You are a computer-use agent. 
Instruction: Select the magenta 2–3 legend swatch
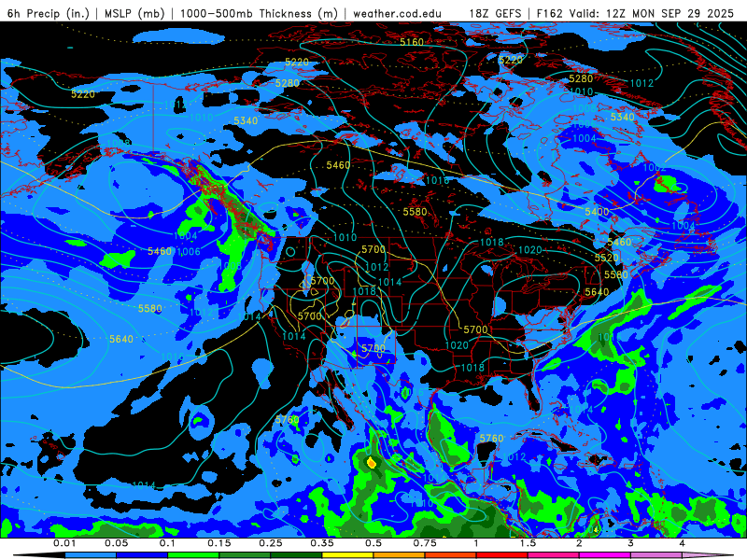pyautogui.click(x=605, y=555)
